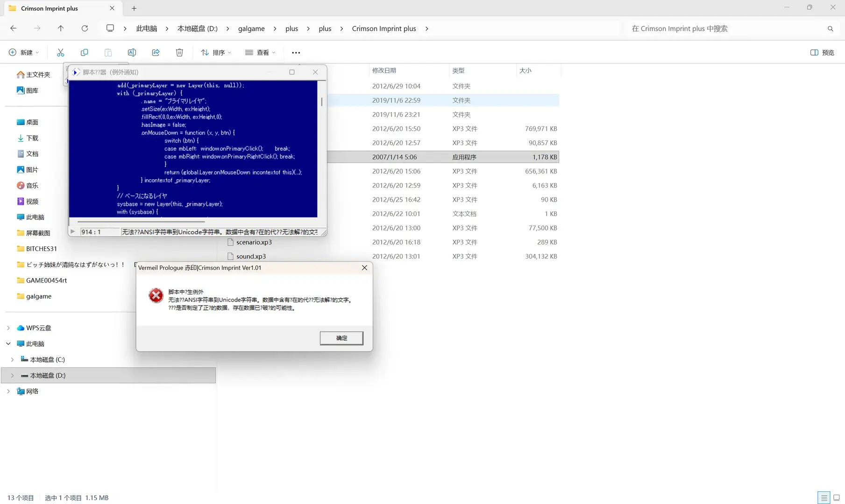Click 此电脑 in the address breadcrumb

pyautogui.click(x=147, y=28)
